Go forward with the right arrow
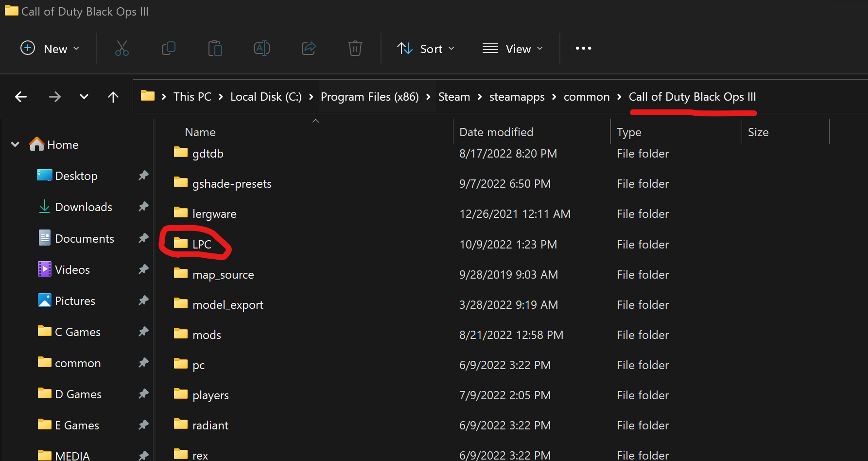The image size is (868, 461). (x=55, y=97)
